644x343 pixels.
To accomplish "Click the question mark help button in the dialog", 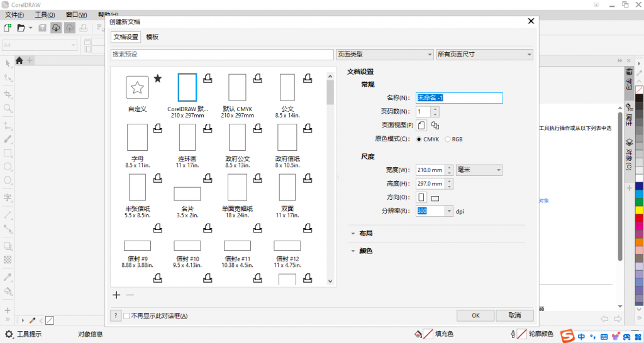I will [x=116, y=315].
